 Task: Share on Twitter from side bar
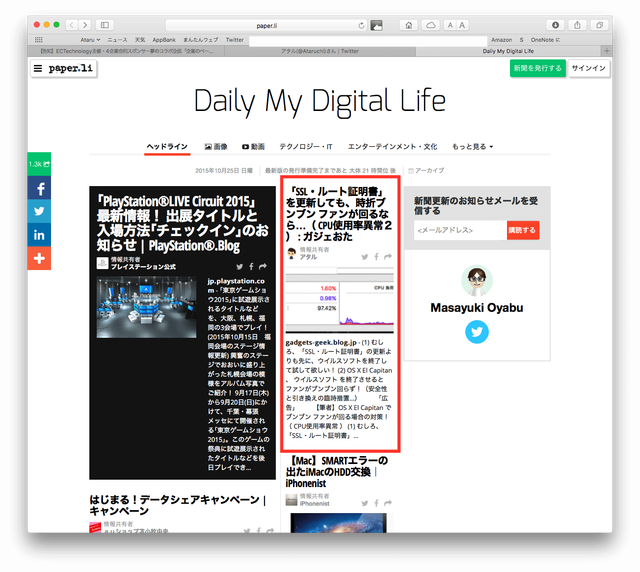click(39, 211)
